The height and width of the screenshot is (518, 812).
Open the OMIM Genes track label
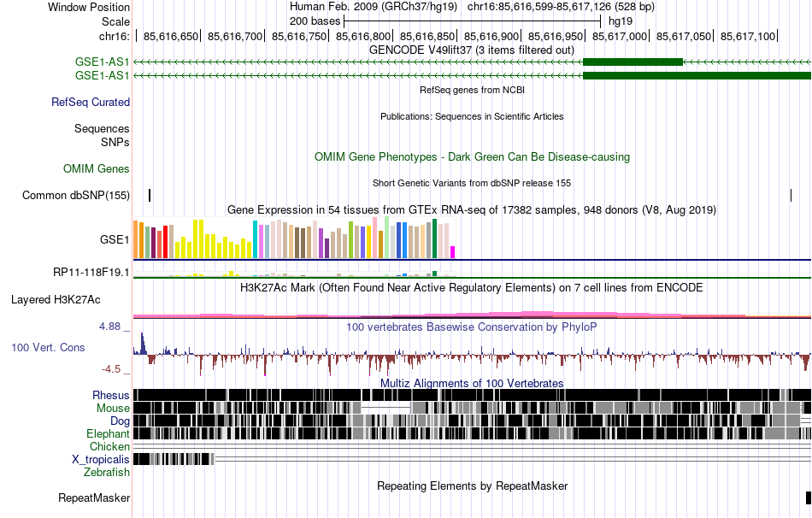click(97, 169)
